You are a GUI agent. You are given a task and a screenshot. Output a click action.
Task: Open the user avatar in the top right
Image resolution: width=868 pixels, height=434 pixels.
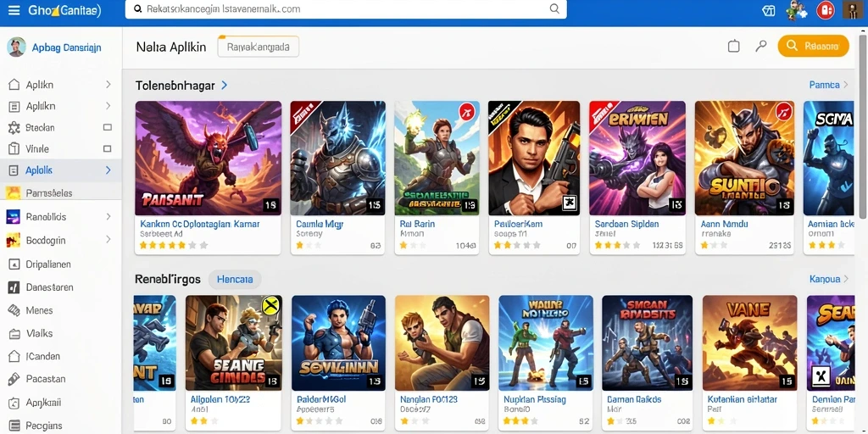851,10
